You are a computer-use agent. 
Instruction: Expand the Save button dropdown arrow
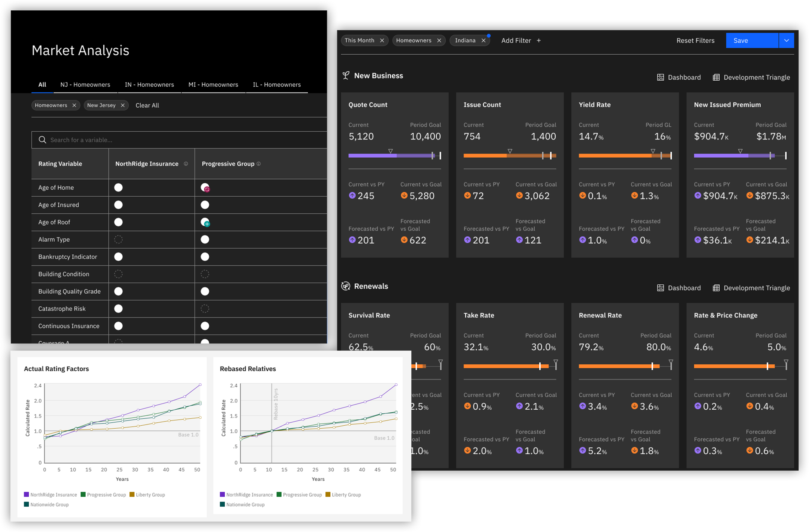[x=786, y=41]
